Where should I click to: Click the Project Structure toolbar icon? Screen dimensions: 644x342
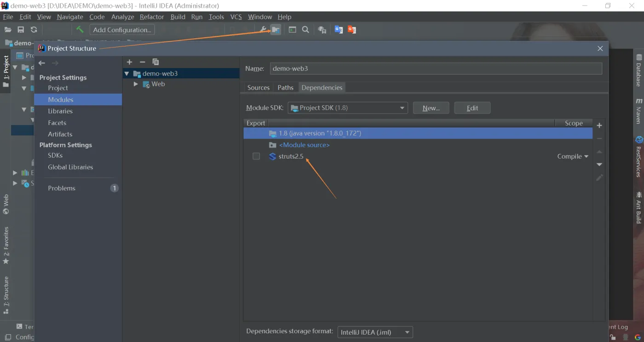coord(276,29)
